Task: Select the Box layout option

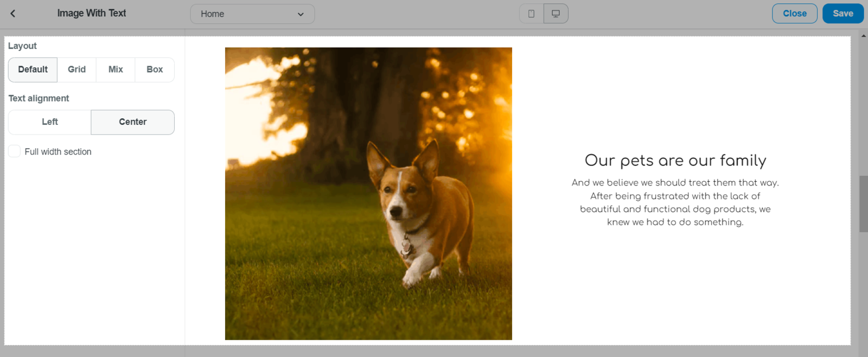Action: (x=155, y=69)
